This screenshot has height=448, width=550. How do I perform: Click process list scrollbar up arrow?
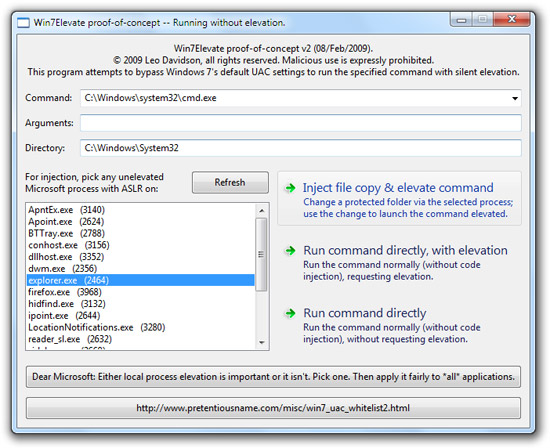point(262,210)
